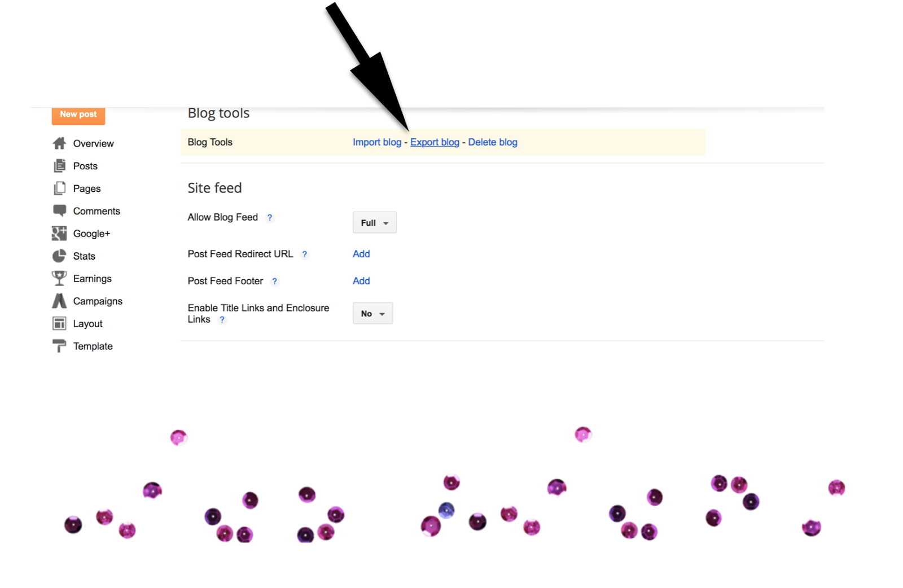Click the Campaigns AdWords icon

(x=59, y=301)
